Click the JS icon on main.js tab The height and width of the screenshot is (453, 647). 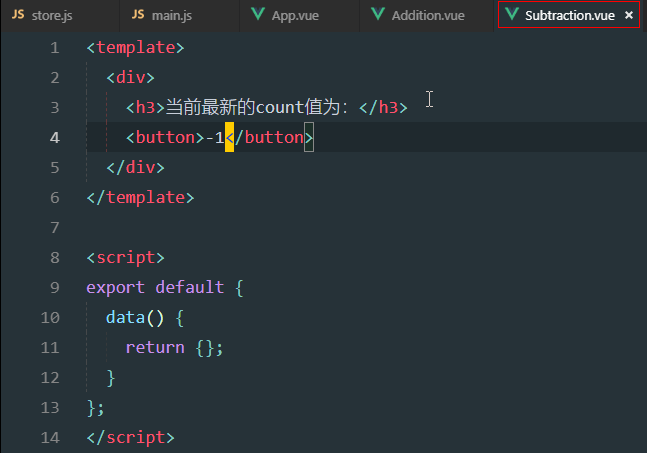tap(138, 15)
